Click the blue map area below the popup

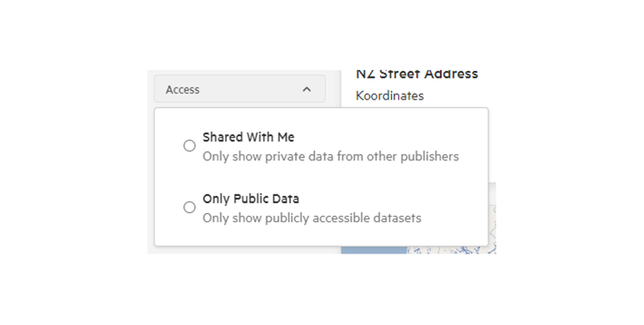(374, 250)
